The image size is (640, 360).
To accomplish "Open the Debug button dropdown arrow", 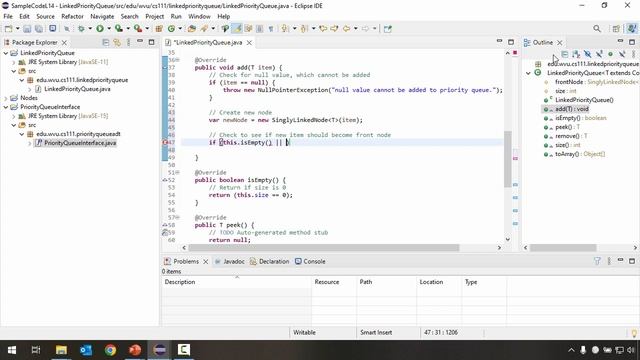I will tap(90, 29).
